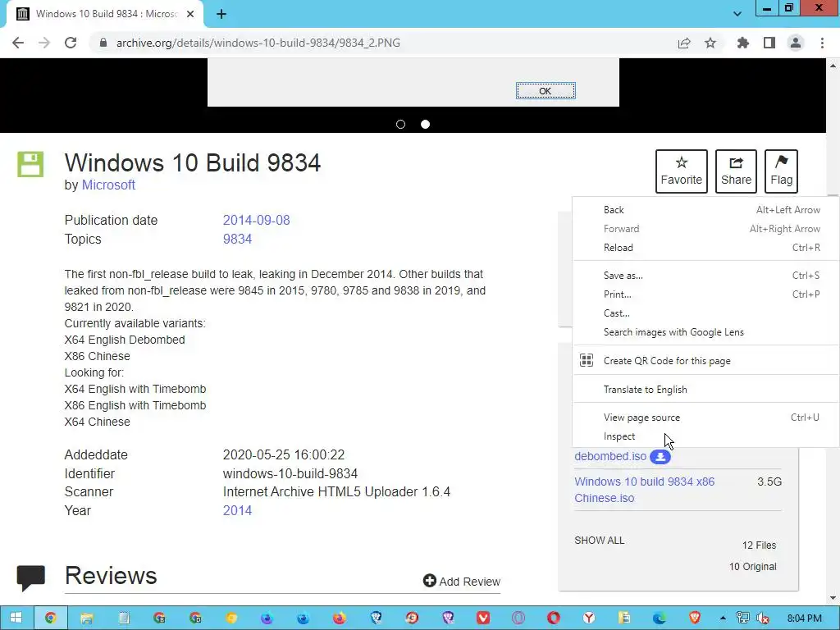
Task: Reload the page with toolbar refresh icon
Action: pyautogui.click(x=71, y=43)
